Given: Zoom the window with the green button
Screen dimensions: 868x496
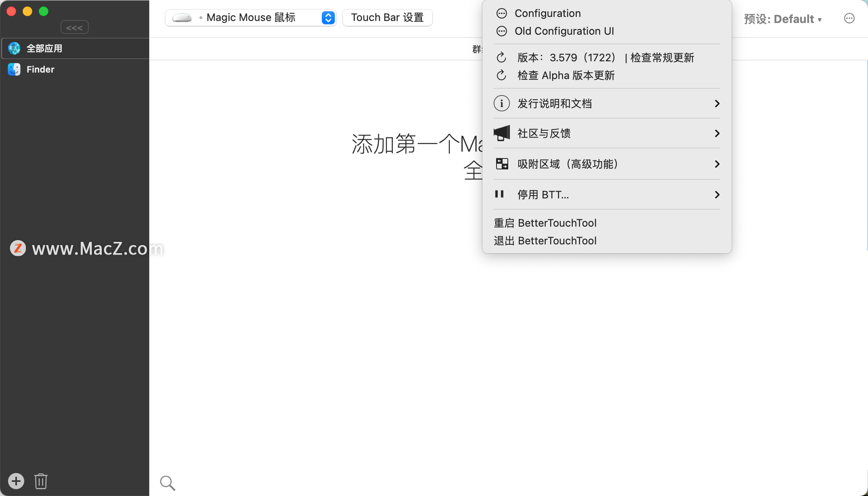Looking at the screenshot, I should click(x=44, y=11).
